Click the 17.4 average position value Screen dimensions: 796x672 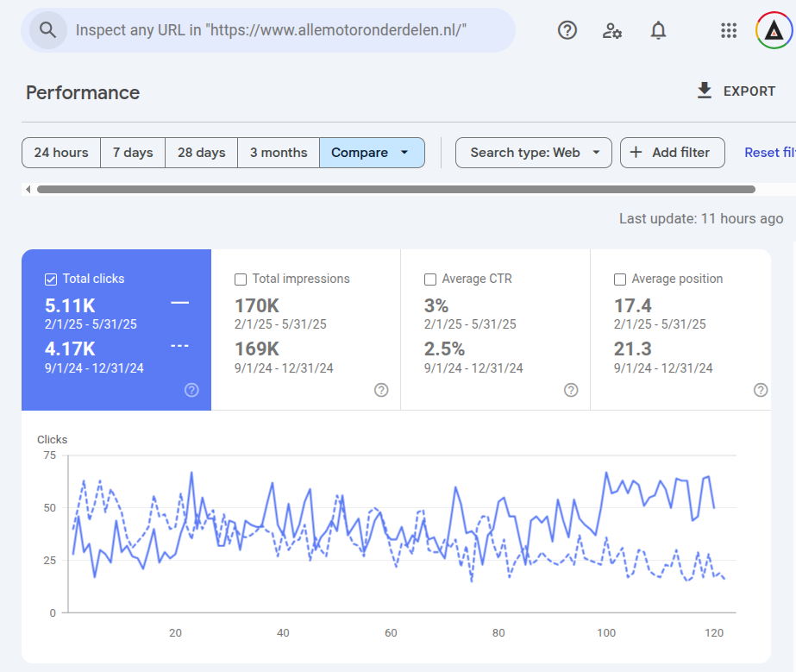632,305
